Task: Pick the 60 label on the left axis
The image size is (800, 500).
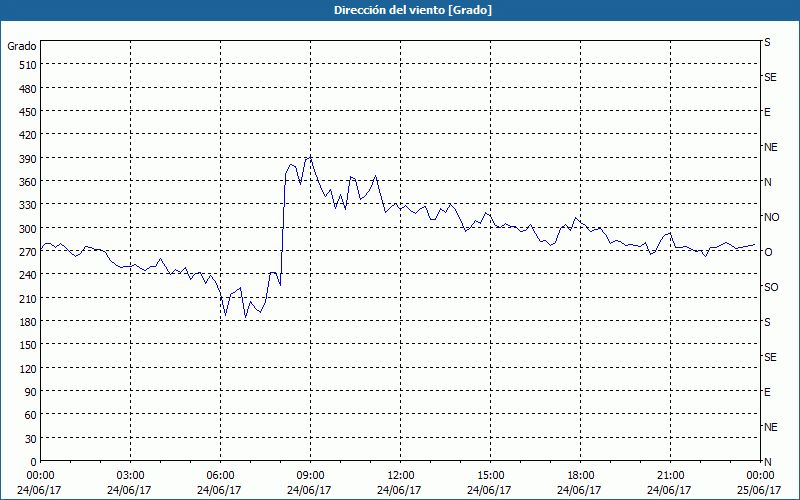Action: pyautogui.click(x=31, y=415)
